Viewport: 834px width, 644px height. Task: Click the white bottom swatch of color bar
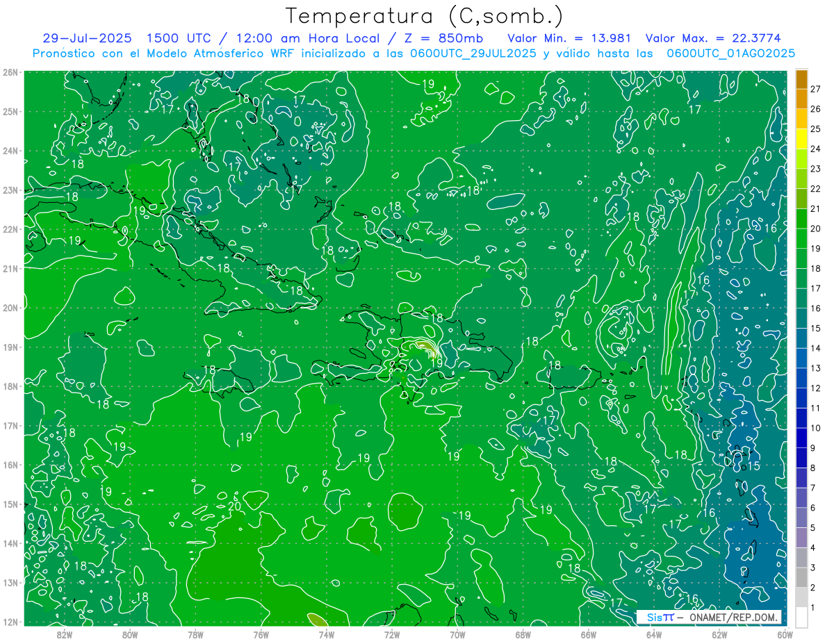pyautogui.click(x=801, y=617)
